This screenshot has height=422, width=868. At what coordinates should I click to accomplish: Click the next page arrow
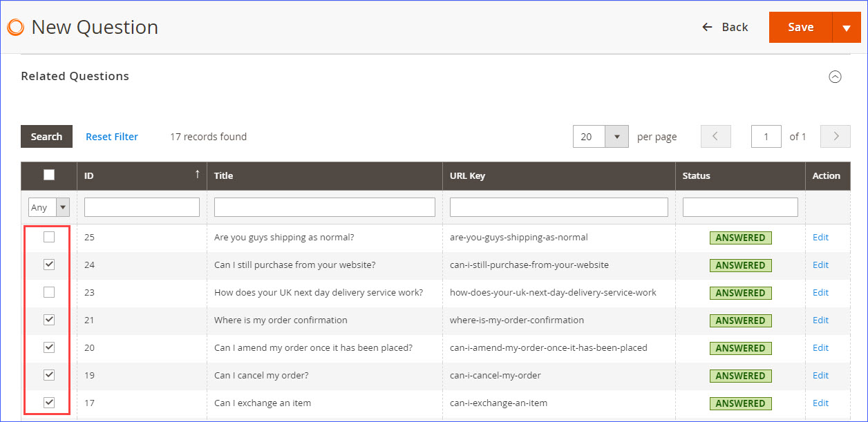click(835, 136)
